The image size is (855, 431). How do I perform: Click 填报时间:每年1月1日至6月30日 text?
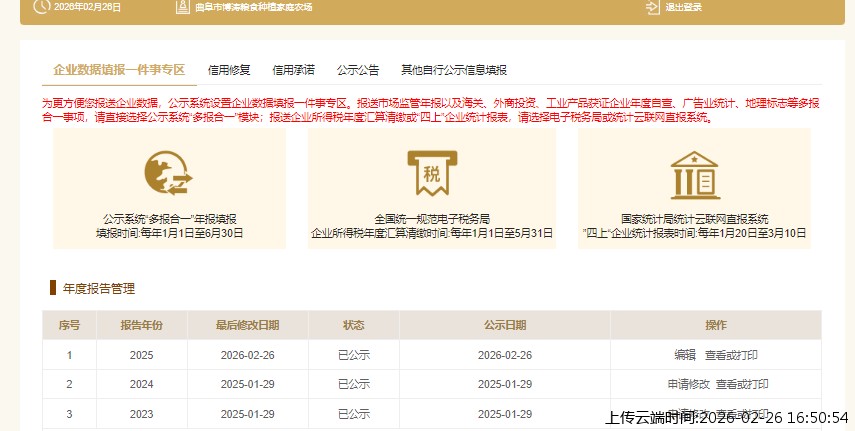(x=170, y=233)
